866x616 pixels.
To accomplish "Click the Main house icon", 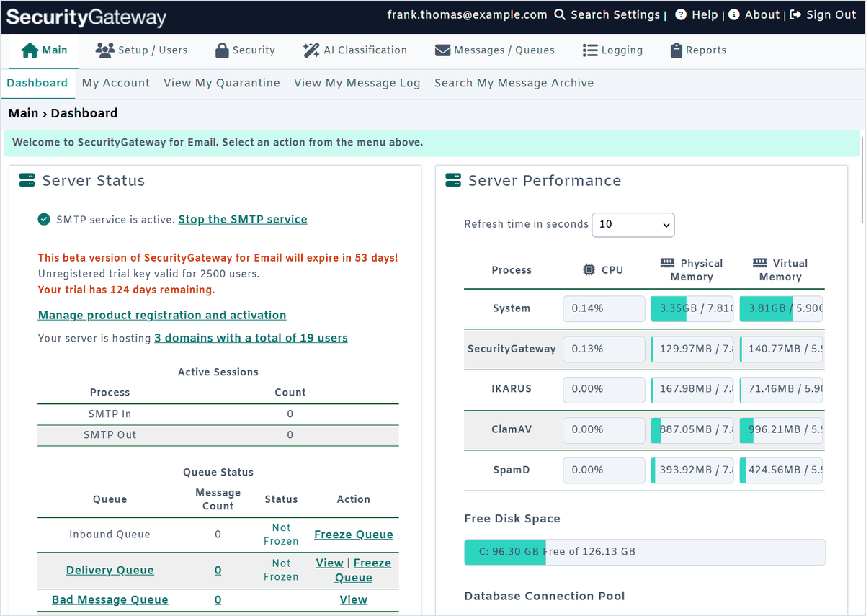I will point(30,50).
